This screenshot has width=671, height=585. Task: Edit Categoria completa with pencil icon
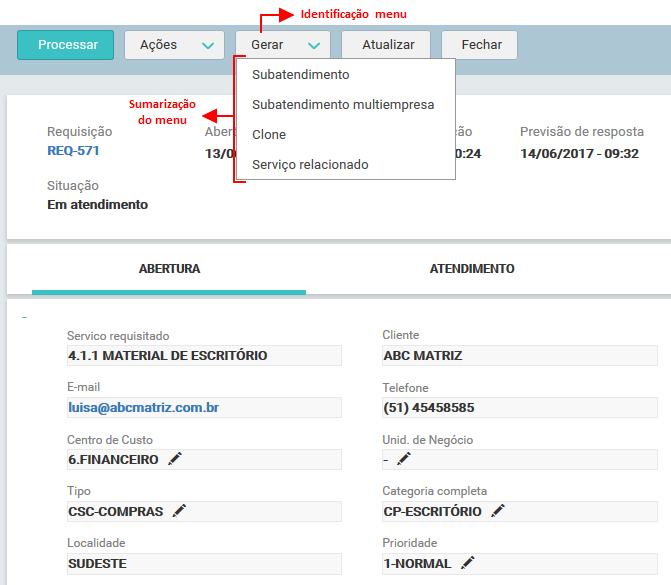coord(498,511)
